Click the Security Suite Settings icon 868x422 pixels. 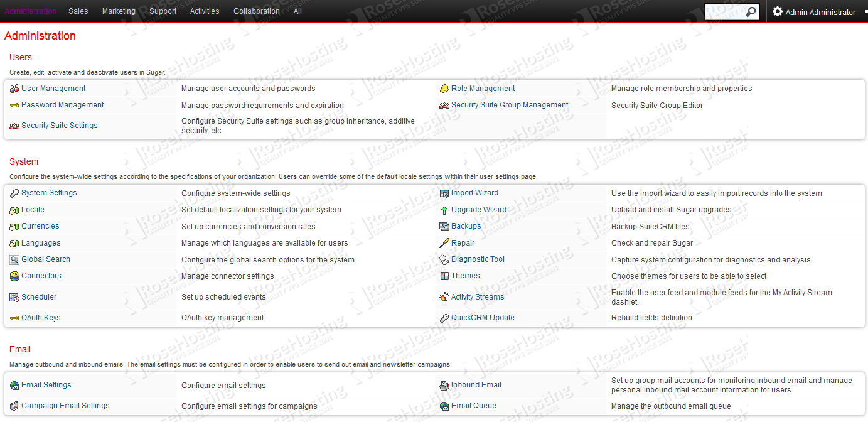(14, 126)
